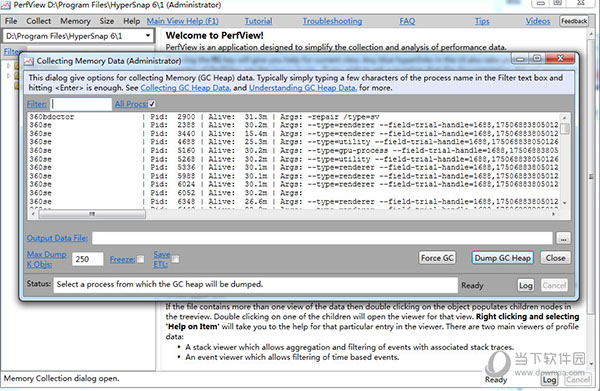This screenshot has width=600, height=391.
Task: Select 360se process with Pid 6052
Action: (x=294, y=193)
